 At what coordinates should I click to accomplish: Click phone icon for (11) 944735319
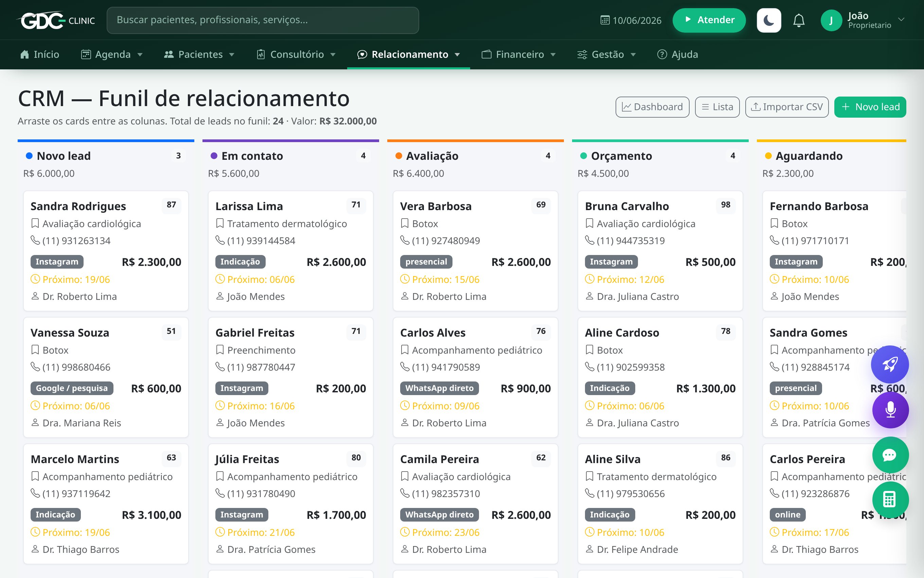[x=589, y=240]
